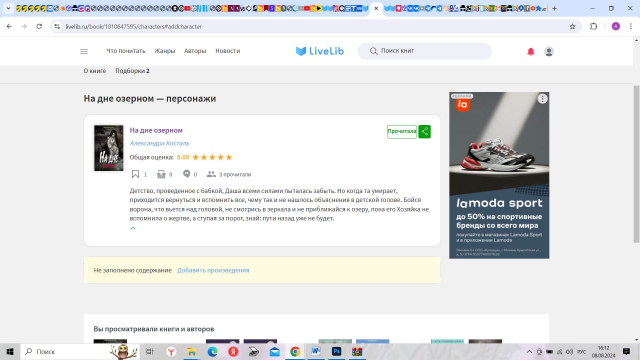
Task: Switch to the 'О книге' tab
Action: [x=95, y=71]
